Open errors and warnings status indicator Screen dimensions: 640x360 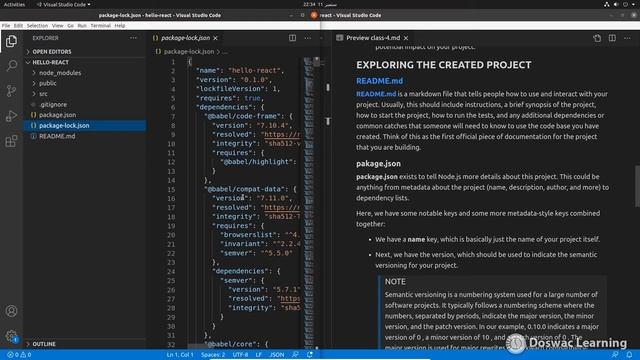[x=19, y=355]
